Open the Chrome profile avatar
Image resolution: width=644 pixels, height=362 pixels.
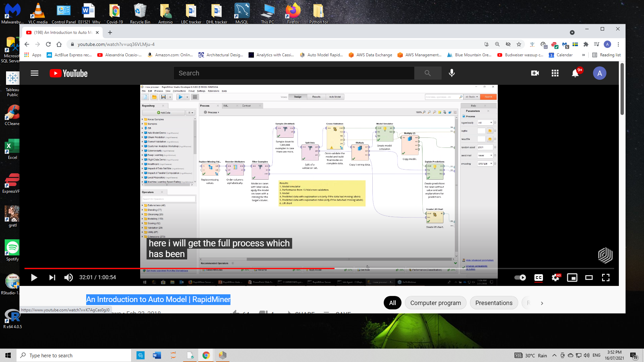click(x=607, y=44)
